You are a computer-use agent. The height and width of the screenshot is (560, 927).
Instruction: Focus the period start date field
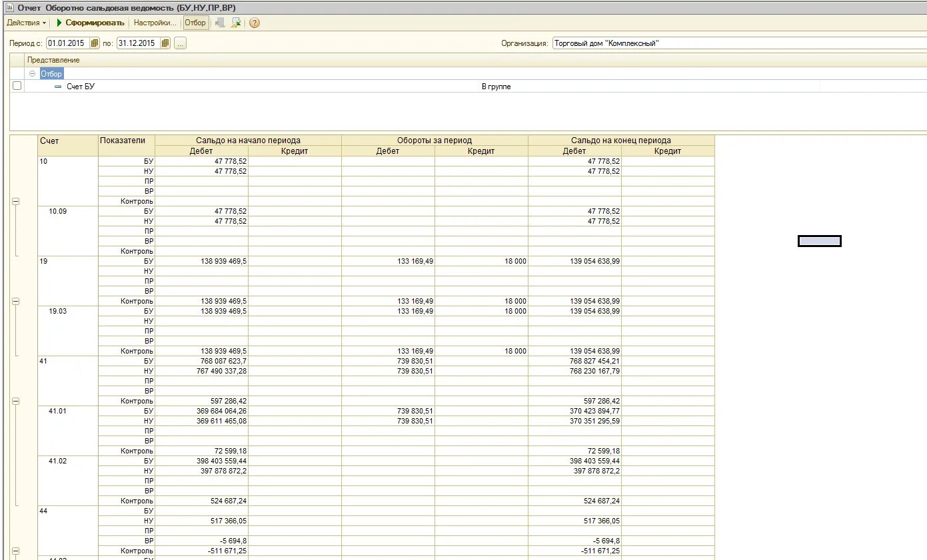point(67,43)
